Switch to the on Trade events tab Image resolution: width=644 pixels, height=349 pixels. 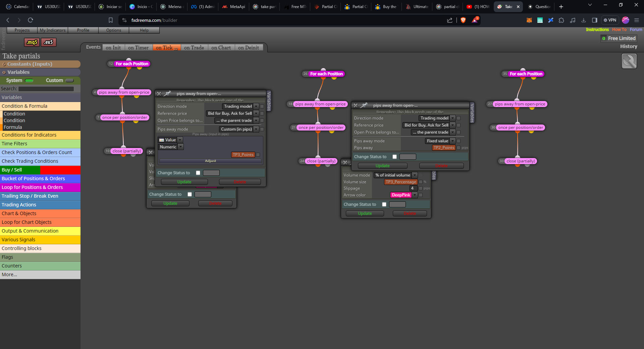coord(194,48)
